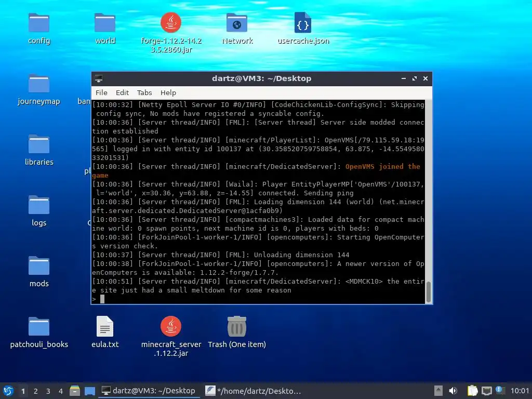This screenshot has height=399, width=532.
Task: Switch to workspace 4
Action: tap(61, 391)
